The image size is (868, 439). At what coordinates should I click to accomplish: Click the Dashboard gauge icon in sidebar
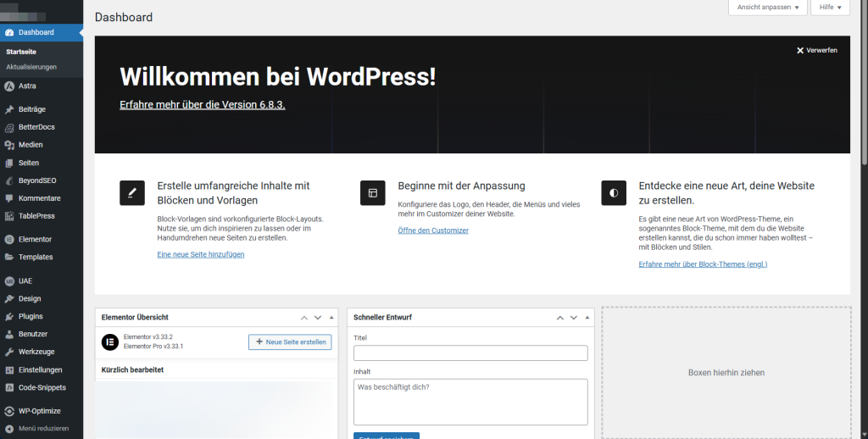click(9, 33)
